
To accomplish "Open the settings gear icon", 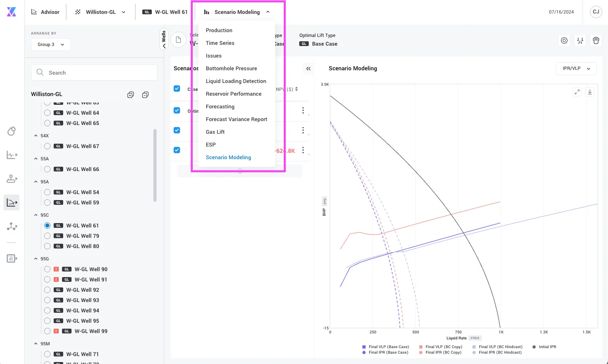I will pyautogui.click(x=564, y=40).
